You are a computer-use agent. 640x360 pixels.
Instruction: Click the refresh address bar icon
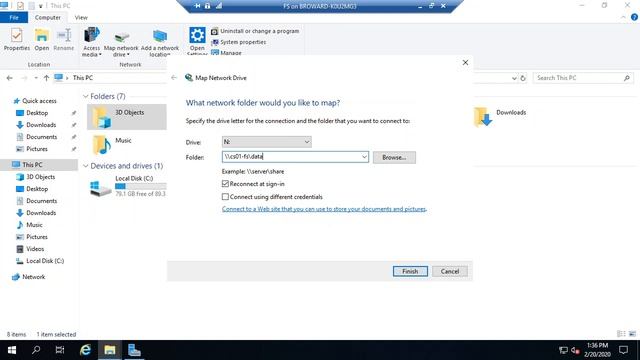523,78
